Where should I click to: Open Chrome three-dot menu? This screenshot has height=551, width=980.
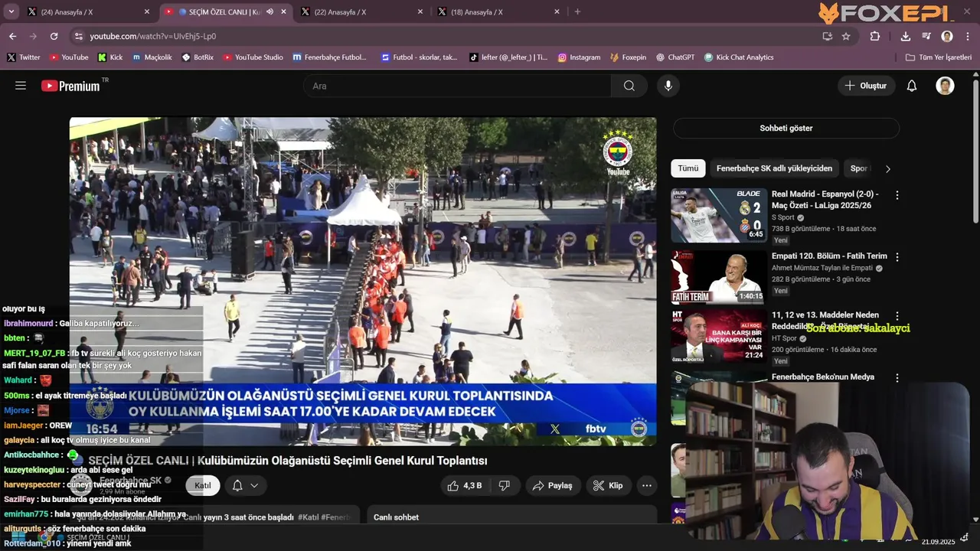[x=967, y=36]
